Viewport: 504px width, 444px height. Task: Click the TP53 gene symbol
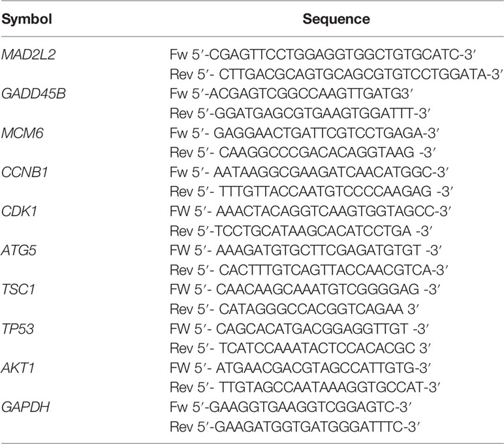click(x=18, y=329)
